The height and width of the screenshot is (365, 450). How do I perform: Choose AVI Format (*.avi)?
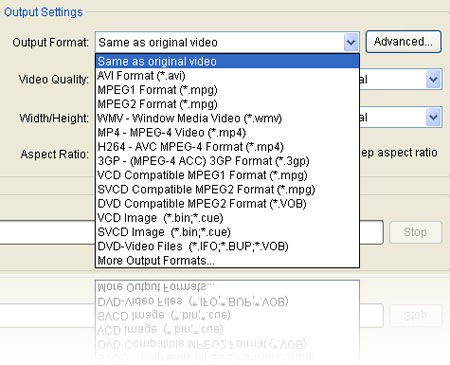coord(227,76)
